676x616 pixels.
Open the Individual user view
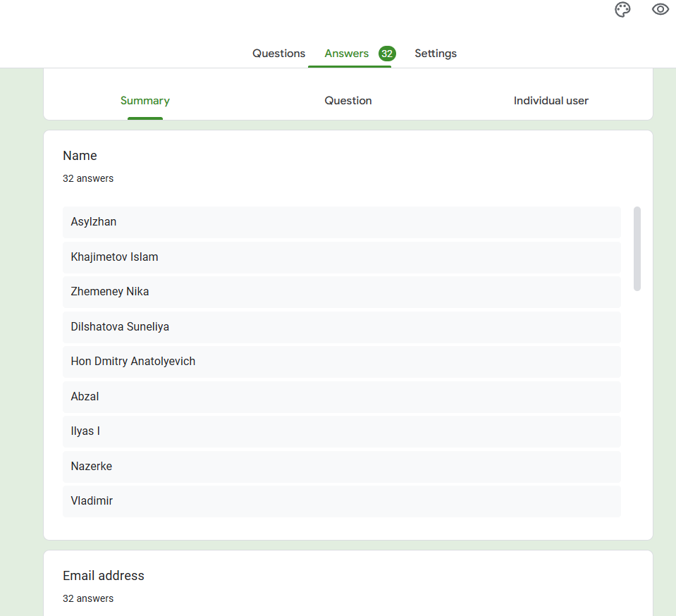551,101
